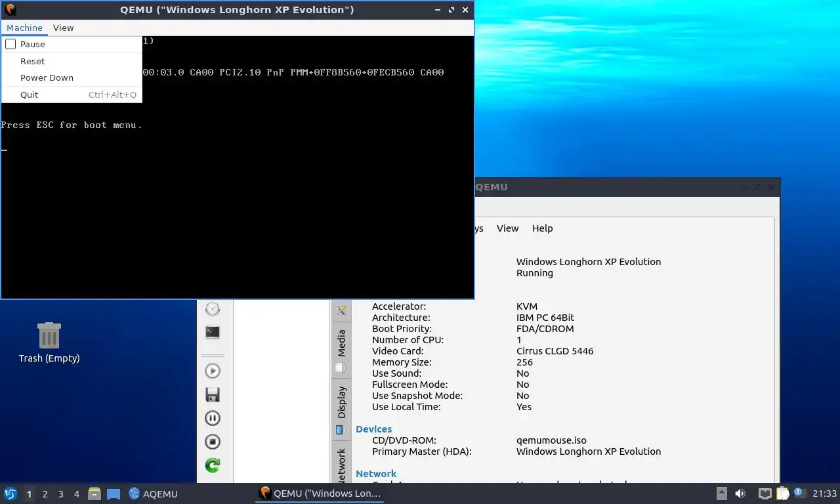Click the qemumouse.iso CD/DVD-ROM value
The image size is (840, 504).
pyautogui.click(x=551, y=440)
